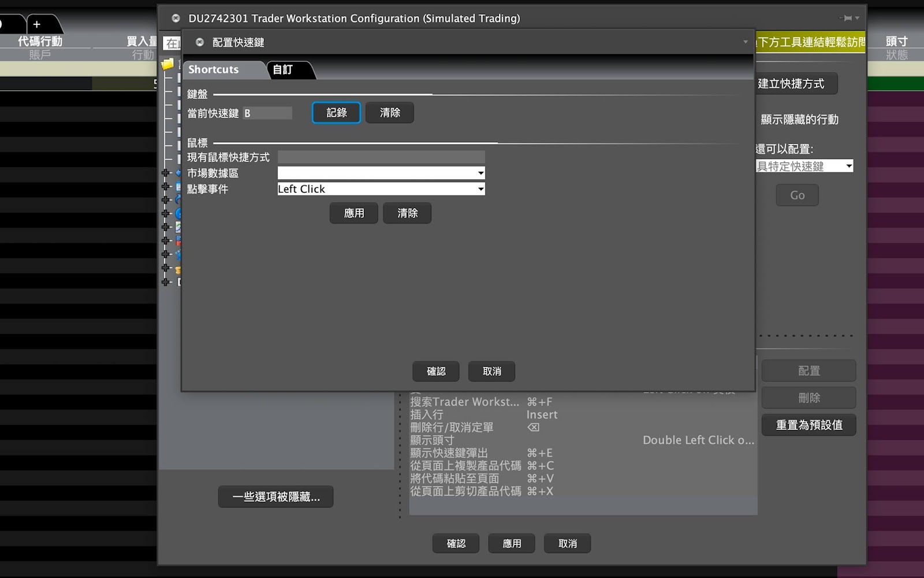Click the 還可以配置: label
This screenshot has height=578, width=924.
click(x=784, y=149)
